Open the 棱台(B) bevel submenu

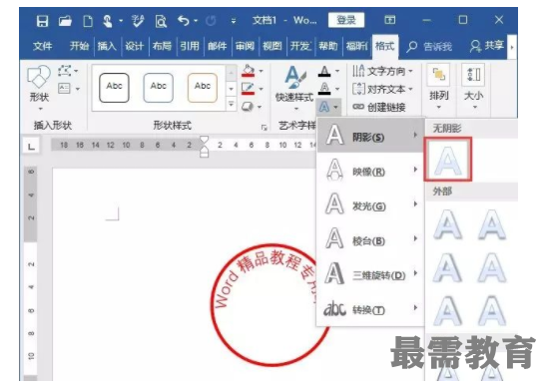coord(370,239)
